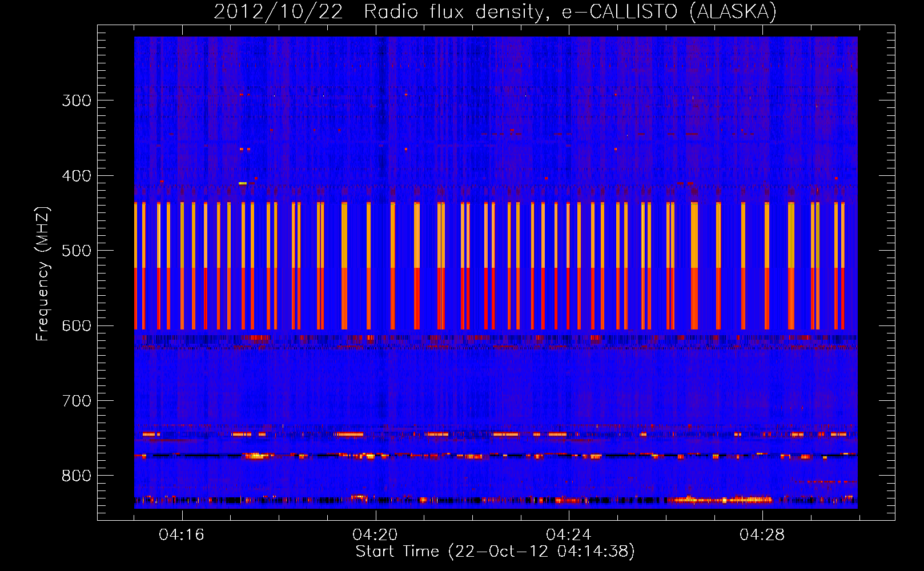
Task: Click the 04:16 time tick label
Action: click(x=182, y=535)
